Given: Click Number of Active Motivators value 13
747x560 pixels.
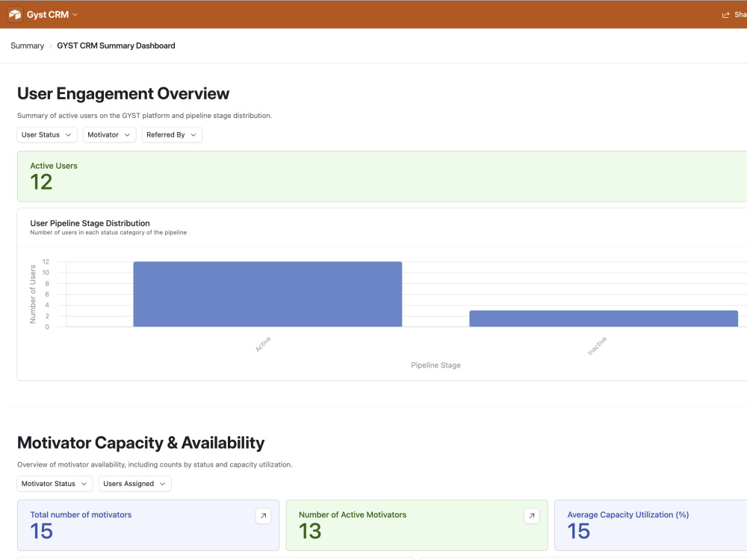Looking at the screenshot, I should 310,532.
